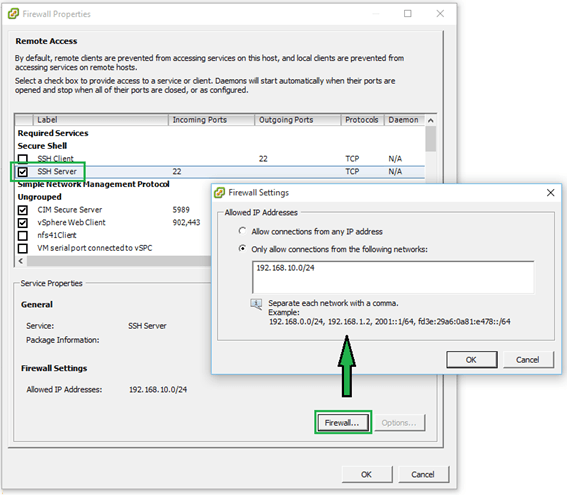Click the Firewall Properties window title icon
This screenshot has height=495, width=567.
[x=13, y=14]
